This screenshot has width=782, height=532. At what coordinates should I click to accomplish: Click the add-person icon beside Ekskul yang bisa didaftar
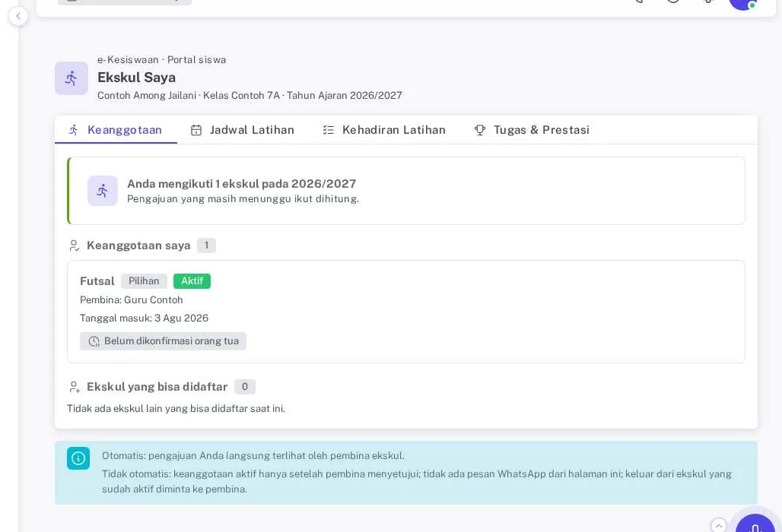click(75, 387)
